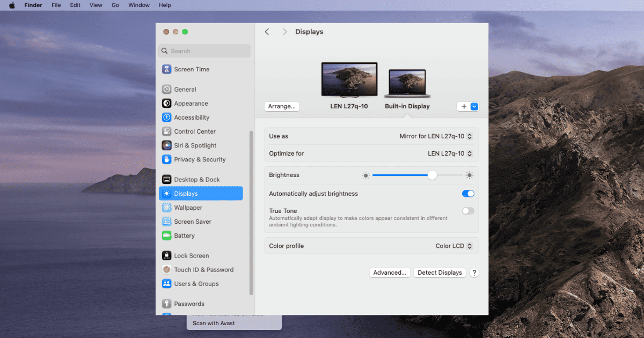The height and width of the screenshot is (338, 644).
Task: Open Screen Time settings icon
Action: pos(167,69)
